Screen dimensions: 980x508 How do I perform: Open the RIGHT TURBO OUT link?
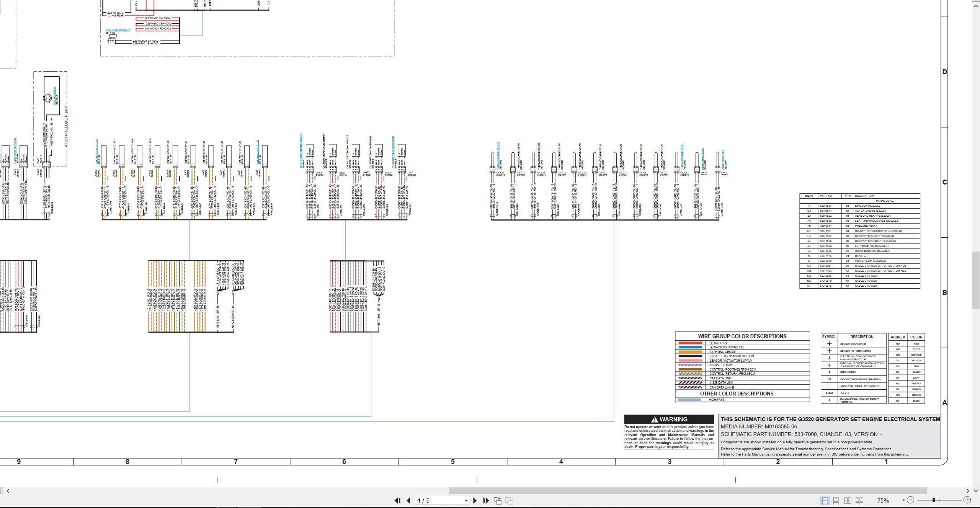(723, 160)
